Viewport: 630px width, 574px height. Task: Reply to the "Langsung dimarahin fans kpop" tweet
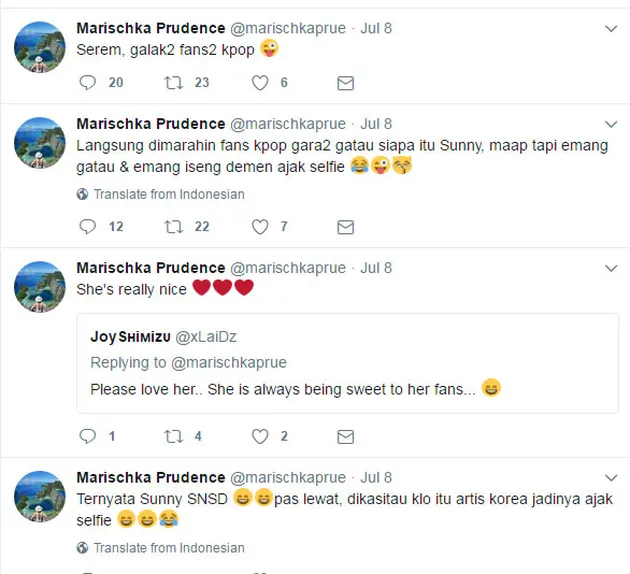(x=87, y=227)
